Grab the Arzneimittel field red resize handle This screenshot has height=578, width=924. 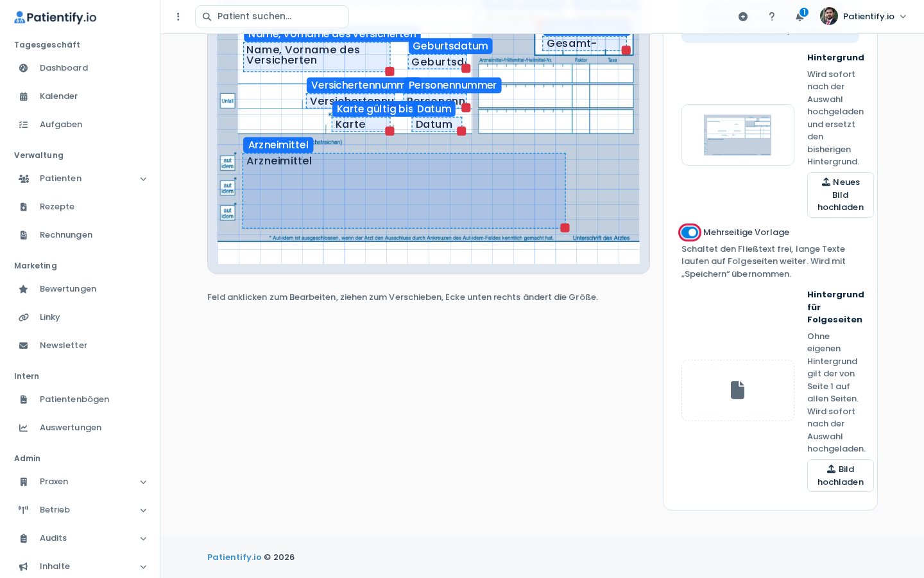coord(565,228)
